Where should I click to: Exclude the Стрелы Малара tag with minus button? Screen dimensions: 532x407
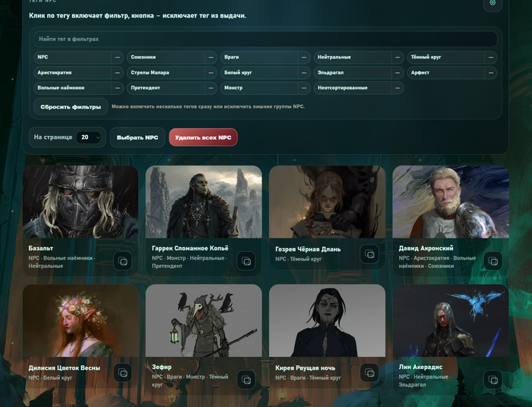coord(211,73)
